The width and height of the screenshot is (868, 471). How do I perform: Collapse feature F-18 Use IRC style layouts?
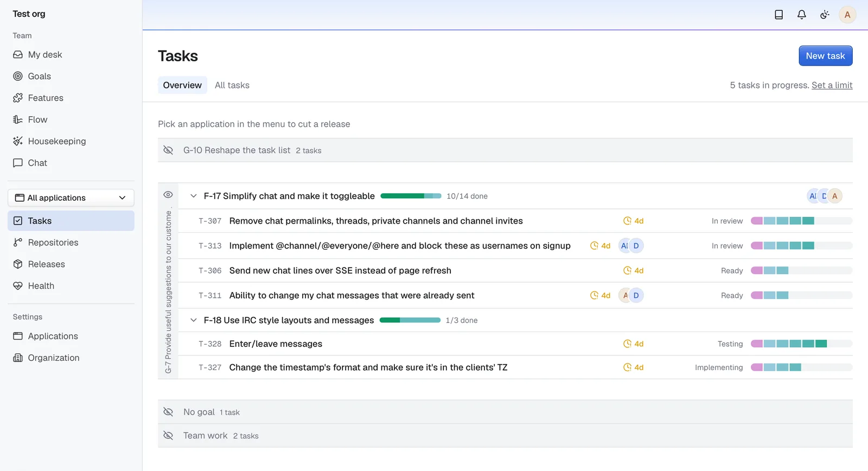click(x=194, y=320)
